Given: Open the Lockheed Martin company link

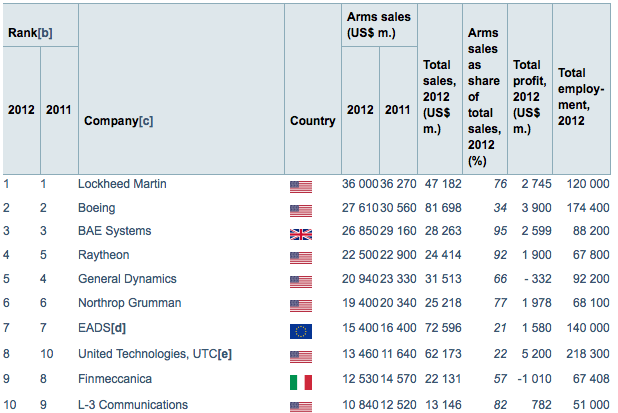Looking at the screenshot, I should point(122,184).
